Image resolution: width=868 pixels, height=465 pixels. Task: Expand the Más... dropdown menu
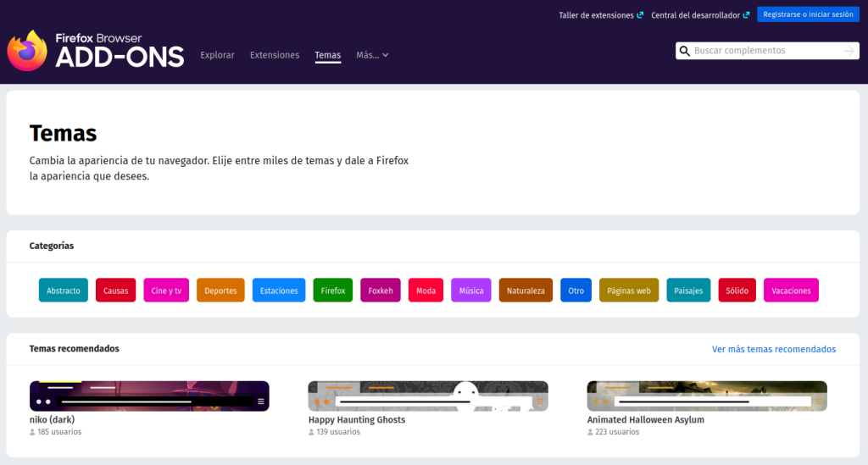372,55
